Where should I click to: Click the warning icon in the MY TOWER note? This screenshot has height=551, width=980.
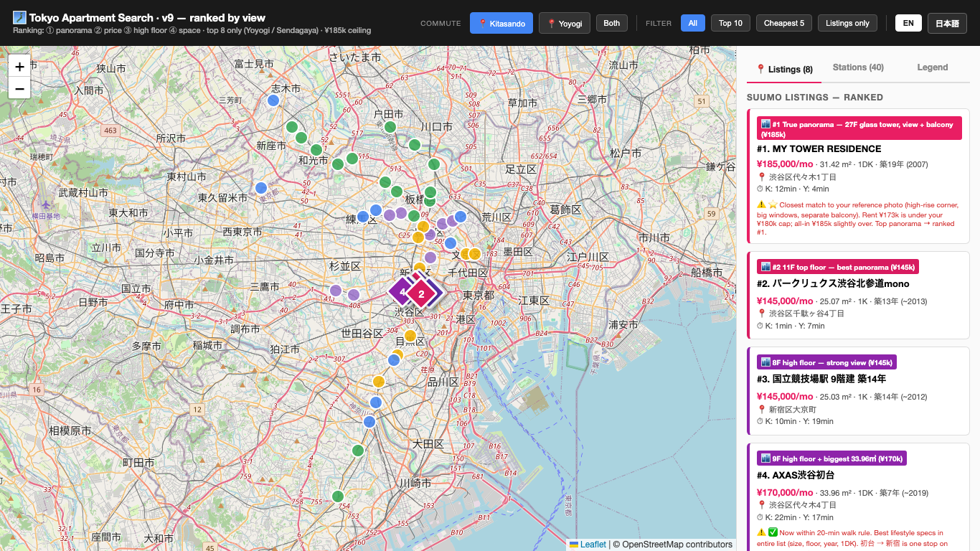coord(761,204)
